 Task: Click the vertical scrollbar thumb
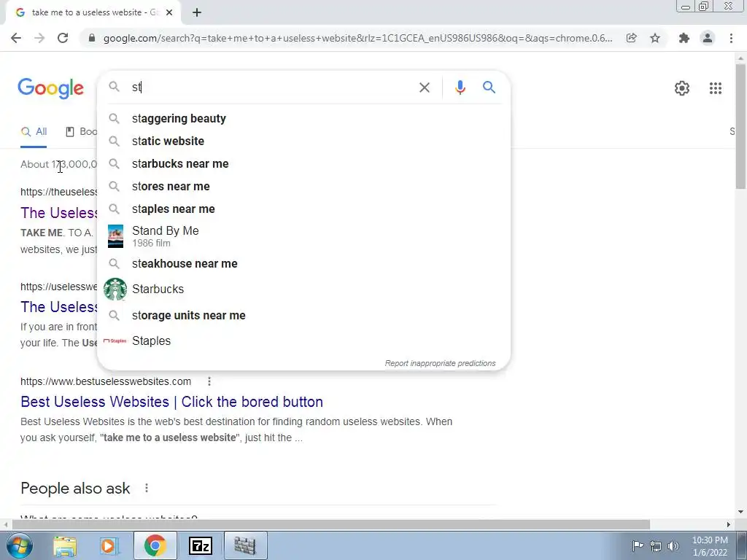740,126
